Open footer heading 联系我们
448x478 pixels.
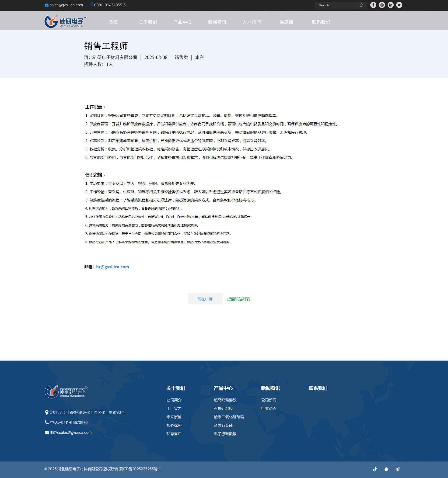tap(318, 388)
